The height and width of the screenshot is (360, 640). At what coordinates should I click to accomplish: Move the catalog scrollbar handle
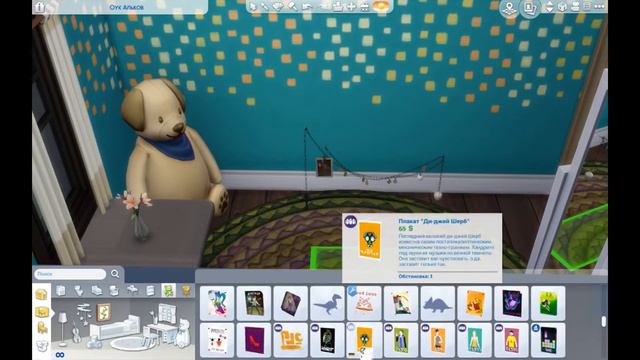(604, 321)
